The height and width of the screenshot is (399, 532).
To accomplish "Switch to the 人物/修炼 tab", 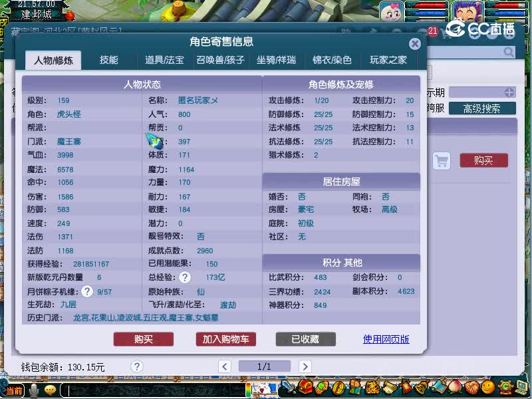I will [x=53, y=61].
